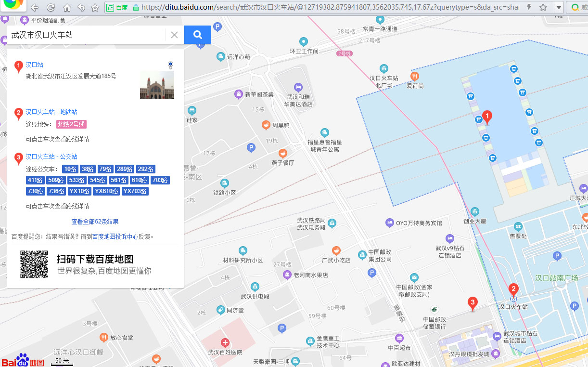The image size is (588, 367).
Task: Clear the search text with the X
Action: (175, 35)
